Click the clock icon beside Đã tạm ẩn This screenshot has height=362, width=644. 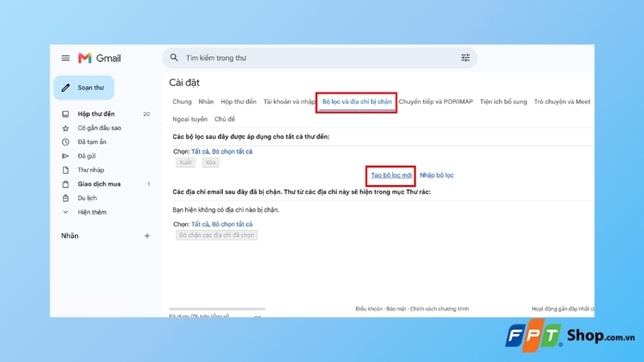point(65,142)
